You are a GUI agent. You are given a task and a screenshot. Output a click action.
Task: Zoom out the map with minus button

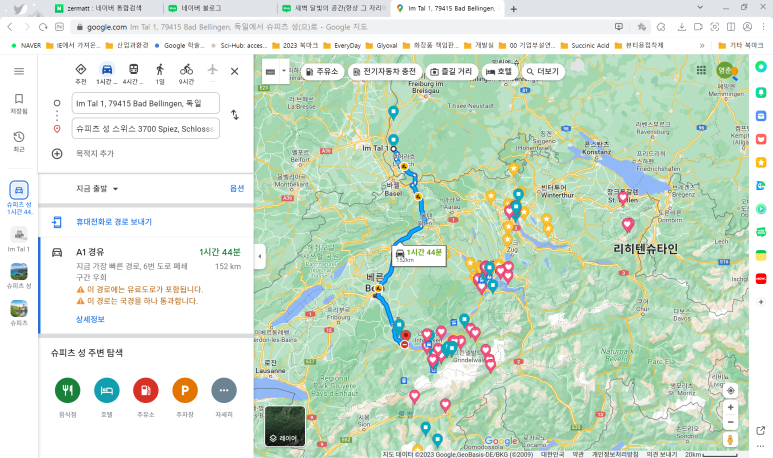tap(731, 423)
